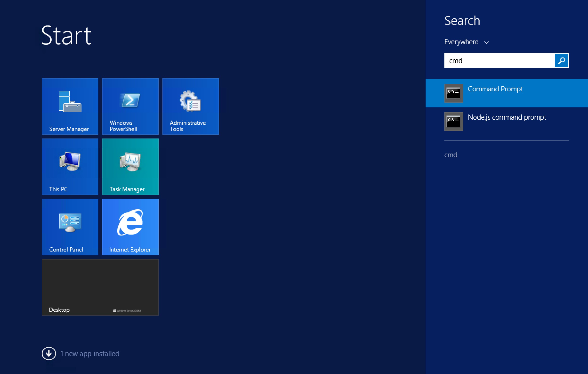Expand the Everywhere search scope dropdown

461,42
